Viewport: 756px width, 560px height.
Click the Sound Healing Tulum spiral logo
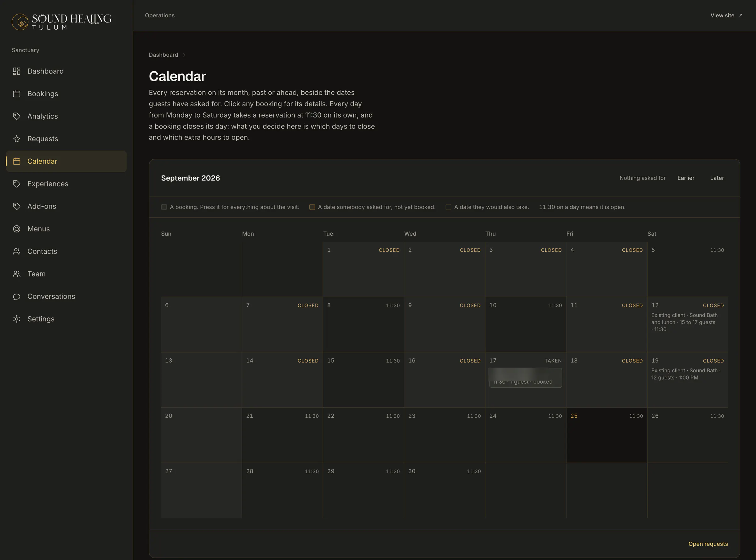pos(20,22)
